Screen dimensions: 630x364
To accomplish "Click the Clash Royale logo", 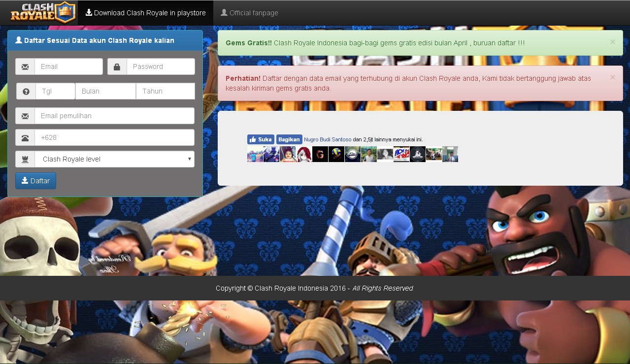I will tap(43, 13).
